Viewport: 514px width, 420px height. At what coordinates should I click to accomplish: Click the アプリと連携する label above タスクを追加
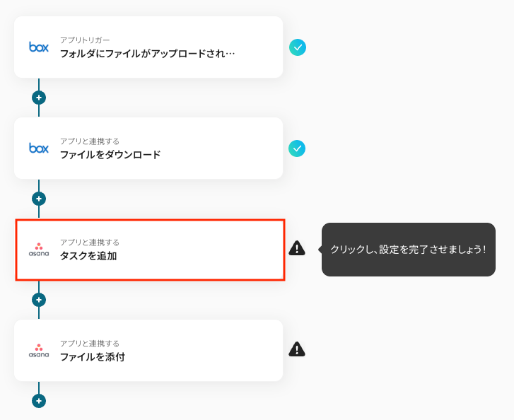pos(90,243)
